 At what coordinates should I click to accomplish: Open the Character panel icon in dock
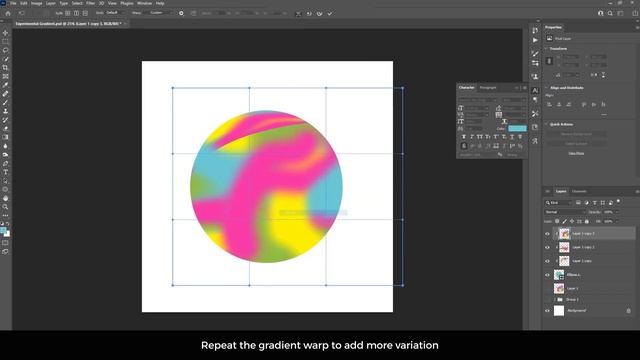pos(535,91)
